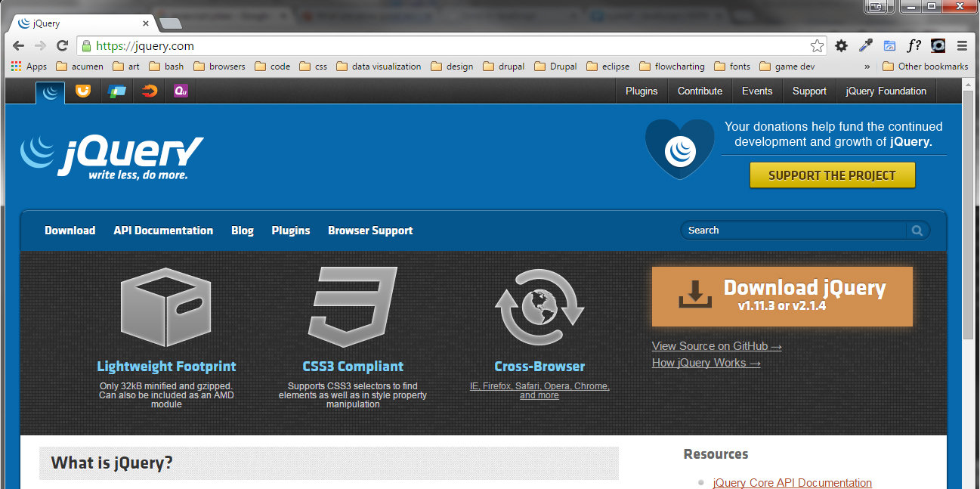Open the camera-like extension icon

point(938,46)
